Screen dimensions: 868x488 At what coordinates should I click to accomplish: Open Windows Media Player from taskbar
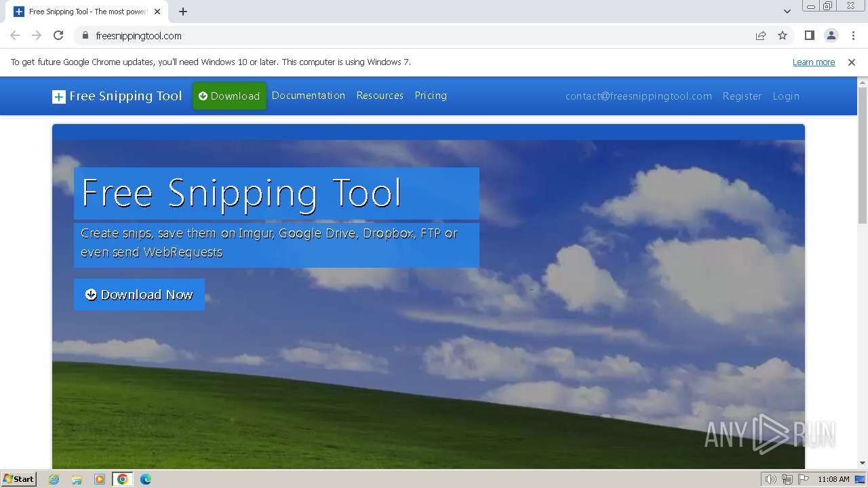[100, 479]
